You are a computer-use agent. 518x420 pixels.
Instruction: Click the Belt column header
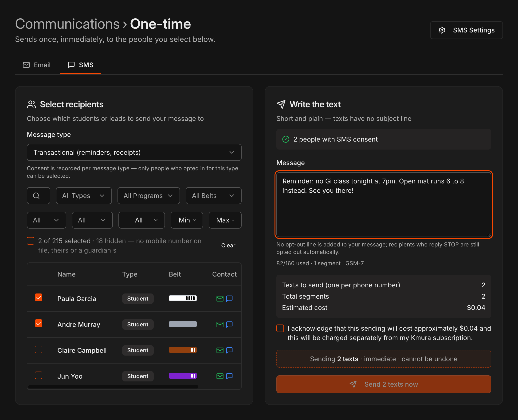click(x=175, y=274)
